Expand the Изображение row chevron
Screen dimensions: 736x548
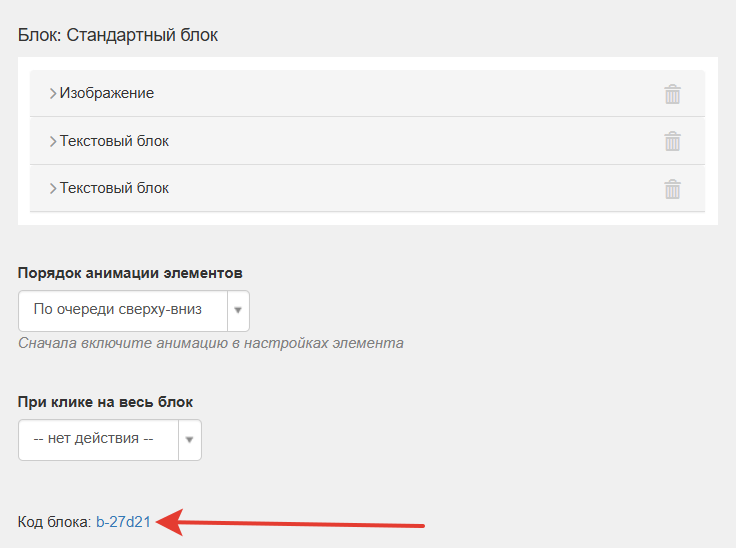(53, 93)
